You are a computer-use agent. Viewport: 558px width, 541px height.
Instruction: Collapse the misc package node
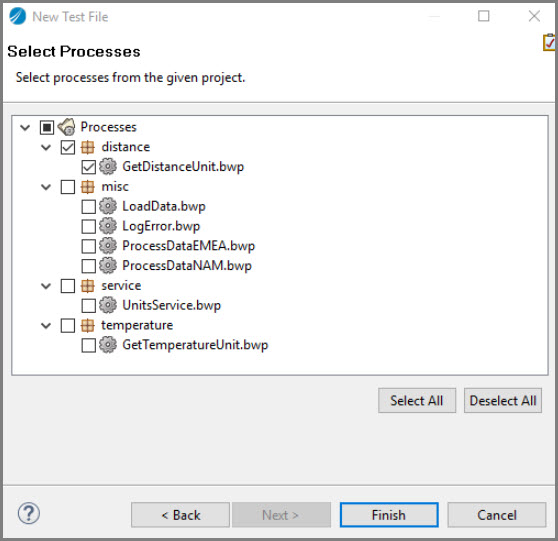(x=46, y=187)
